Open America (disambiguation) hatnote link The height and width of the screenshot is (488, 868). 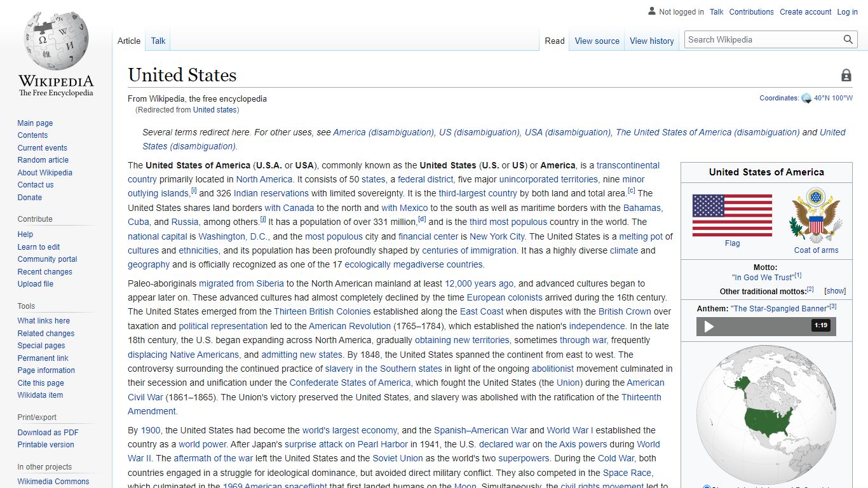tap(384, 132)
